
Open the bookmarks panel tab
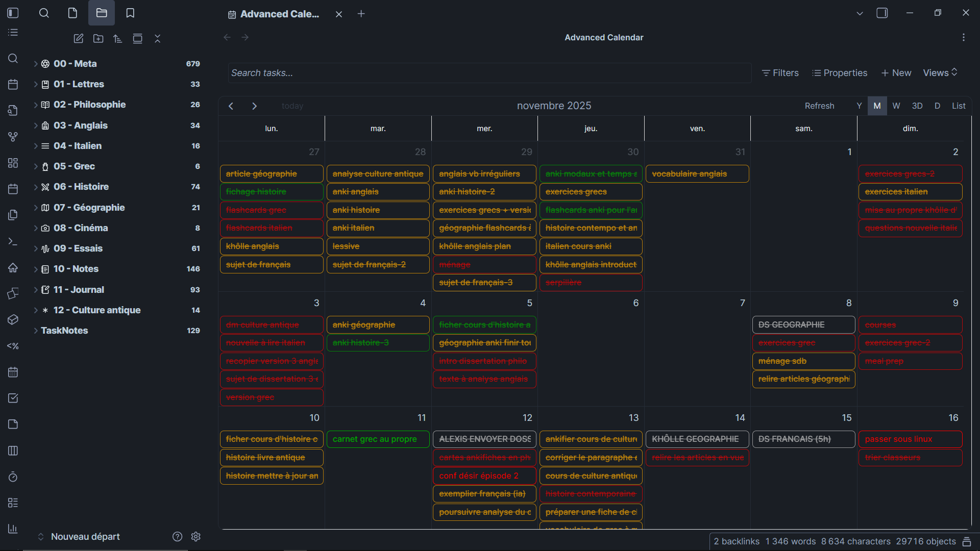pyautogui.click(x=130, y=13)
